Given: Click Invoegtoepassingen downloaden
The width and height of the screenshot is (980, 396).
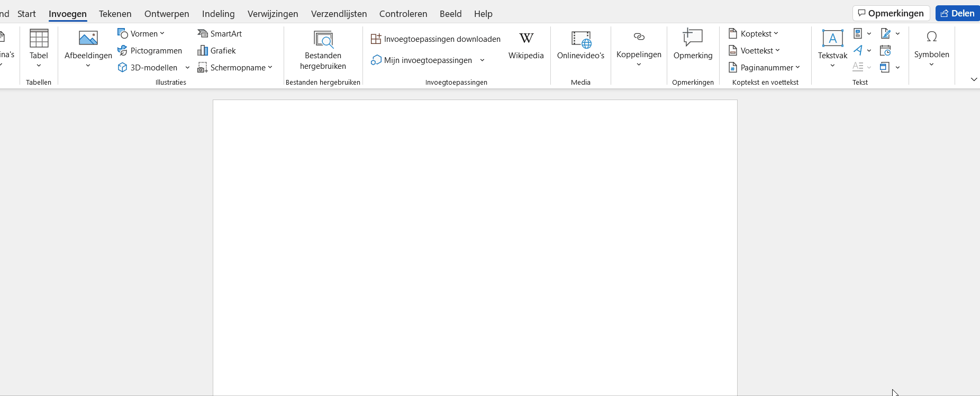Looking at the screenshot, I should pyautogui.click(x=435, y=39).
